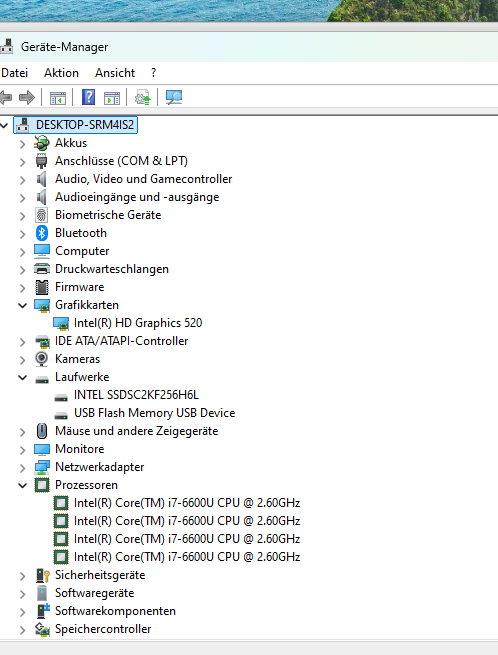Collapse the DESKTOP-SRM4IS2 root node

[x=4, y=125]
